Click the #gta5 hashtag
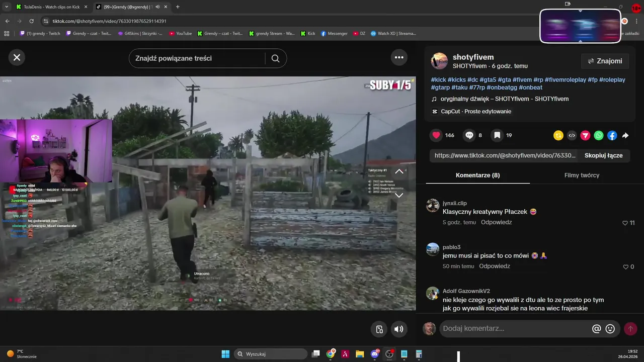The width and height of the screenshot is (644, 362). [x=488, y=79]
